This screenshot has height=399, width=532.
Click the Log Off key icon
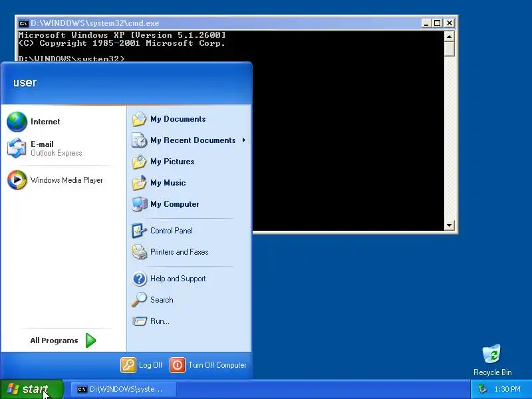click(128, 365)
